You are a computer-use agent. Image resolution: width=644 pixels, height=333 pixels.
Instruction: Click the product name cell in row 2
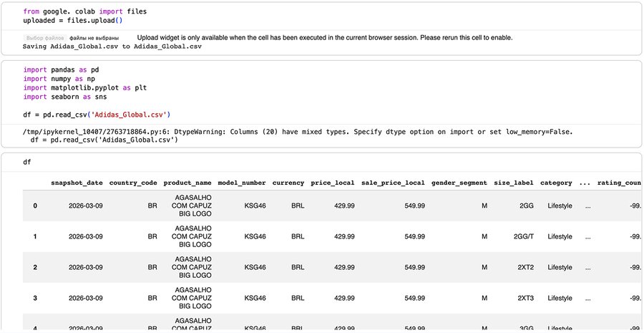(191, 267)
